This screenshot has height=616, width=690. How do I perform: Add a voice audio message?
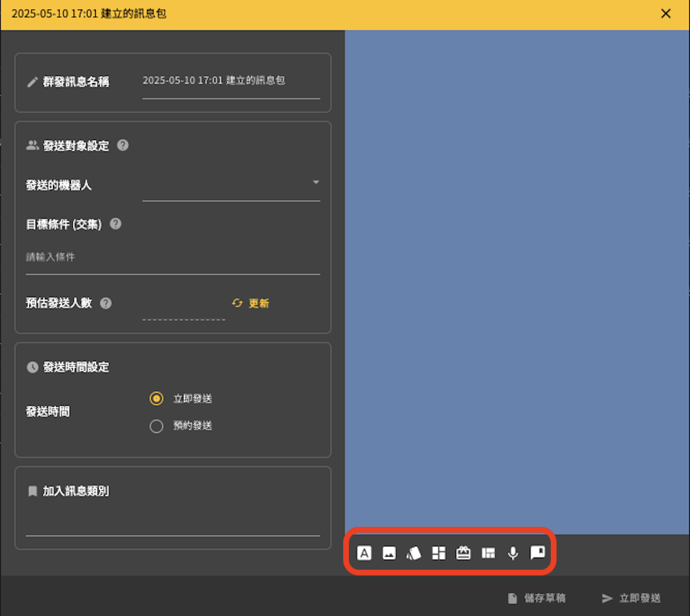pos(512,553)
